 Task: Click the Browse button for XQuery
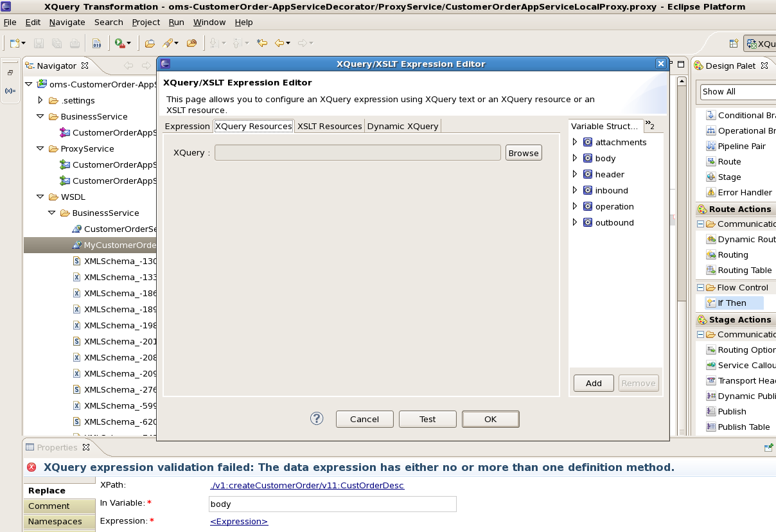coord(524,153)
